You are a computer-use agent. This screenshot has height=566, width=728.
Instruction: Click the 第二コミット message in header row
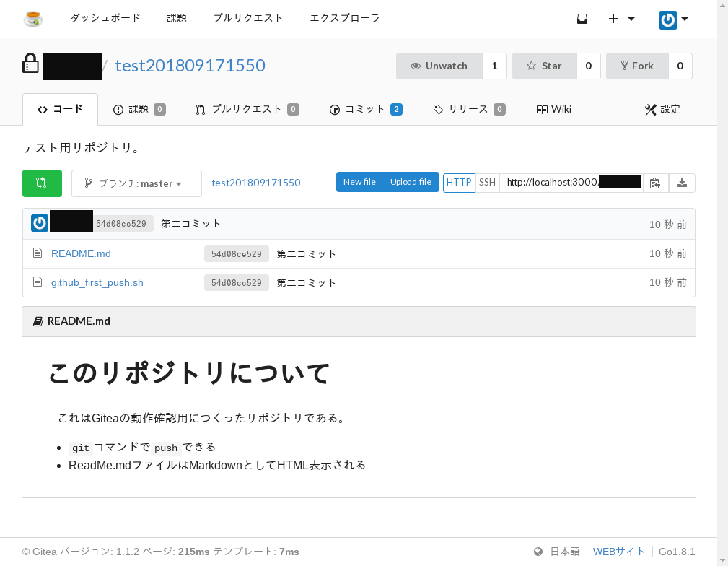point(190,224)
